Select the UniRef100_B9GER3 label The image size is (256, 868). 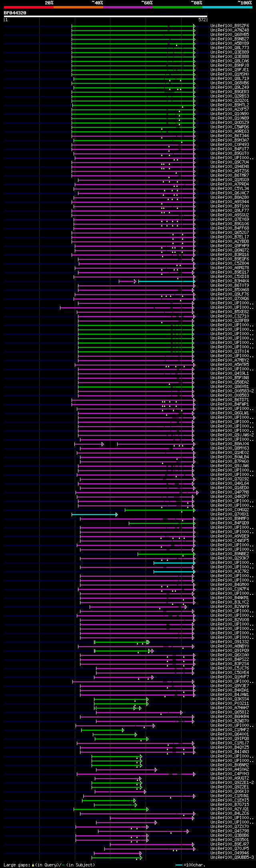coord(230,92)
